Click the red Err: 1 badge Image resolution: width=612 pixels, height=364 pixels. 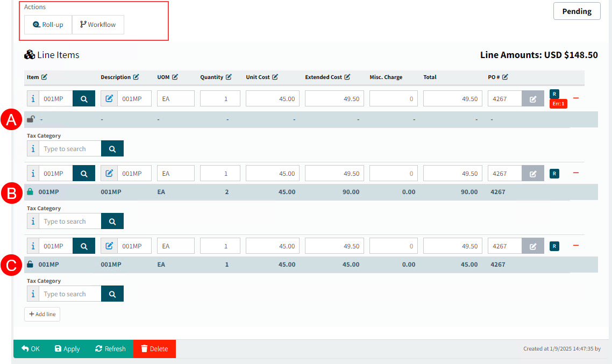[x=558, y=104]
